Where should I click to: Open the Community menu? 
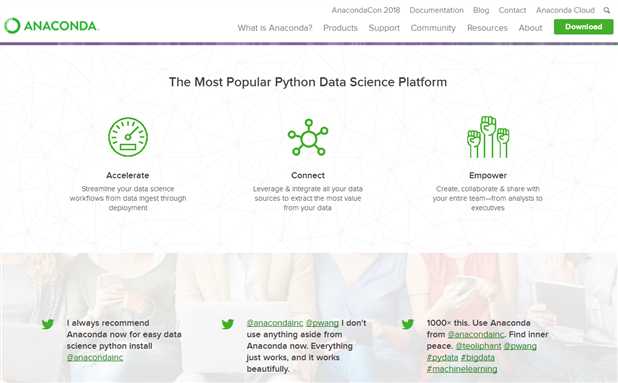click(x=433, y=28)
